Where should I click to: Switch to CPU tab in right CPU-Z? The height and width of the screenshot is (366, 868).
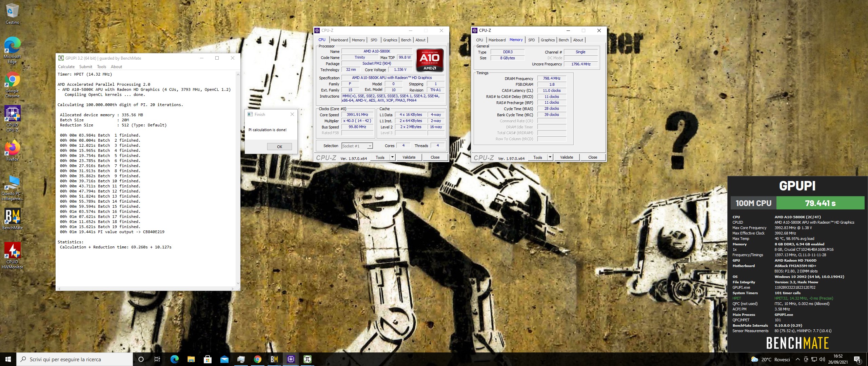pos(479,40)
